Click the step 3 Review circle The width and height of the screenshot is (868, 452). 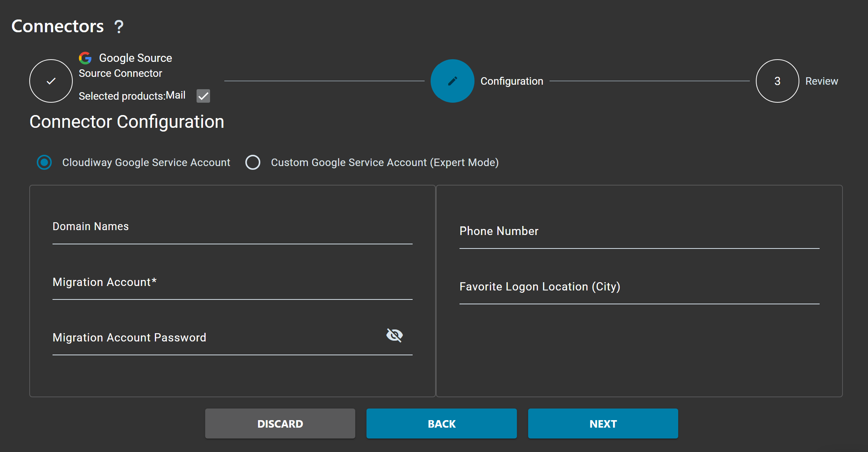click(777, 81)
